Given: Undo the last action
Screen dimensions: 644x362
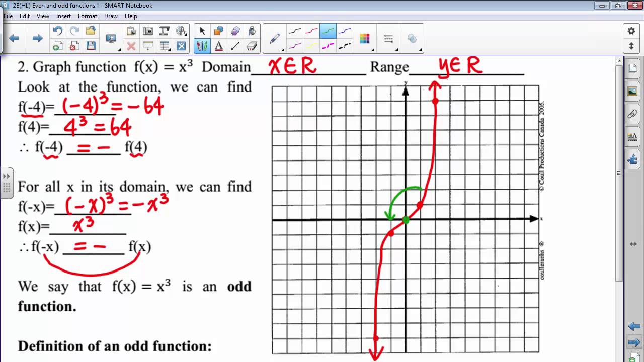Looking at the screenshot, I should pyautogui.click(x=57, y=31).
